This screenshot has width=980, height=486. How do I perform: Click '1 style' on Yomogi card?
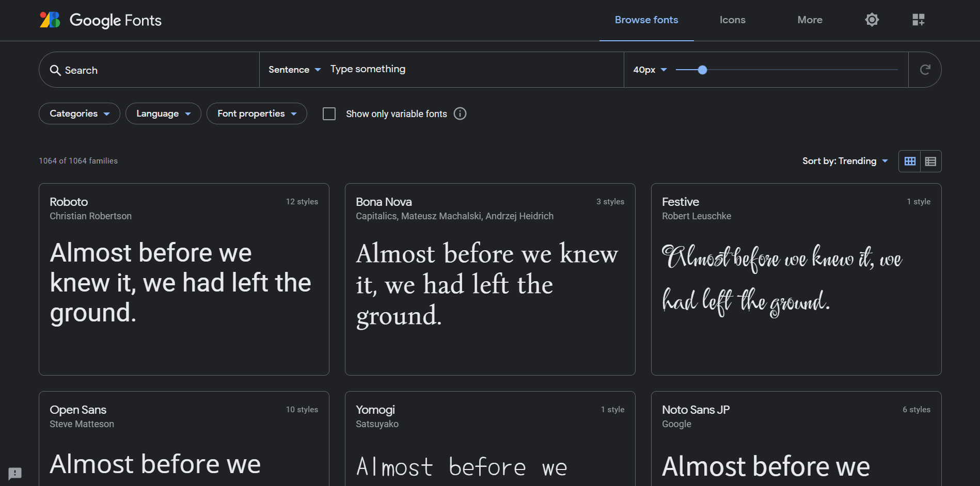[612, 410]
